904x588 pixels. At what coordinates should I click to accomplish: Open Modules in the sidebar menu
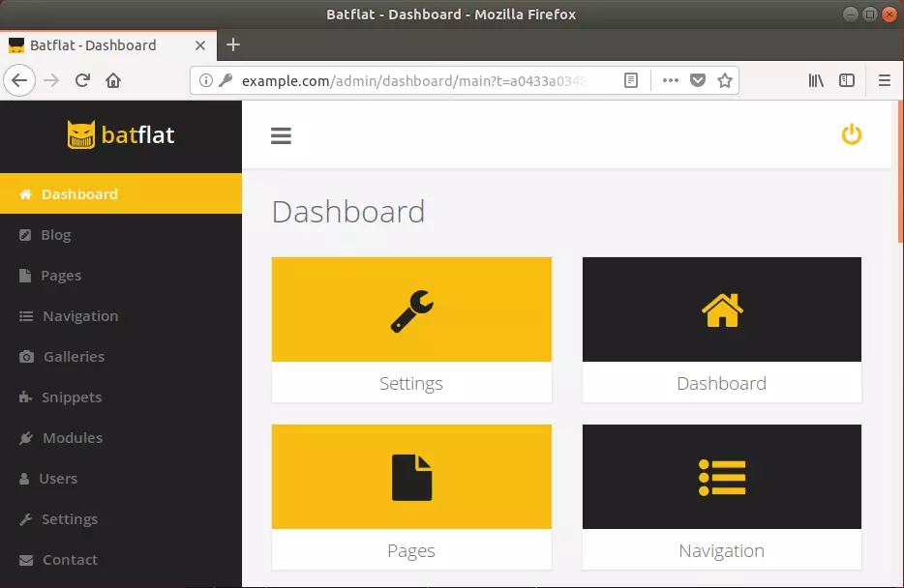coord(120,438)
